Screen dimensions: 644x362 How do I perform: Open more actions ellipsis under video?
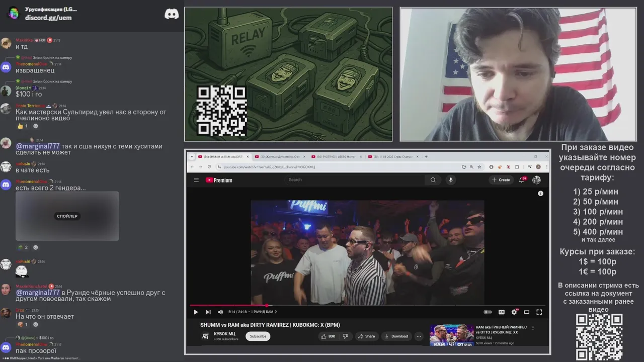pyautogui.click(x=419, y=336)
